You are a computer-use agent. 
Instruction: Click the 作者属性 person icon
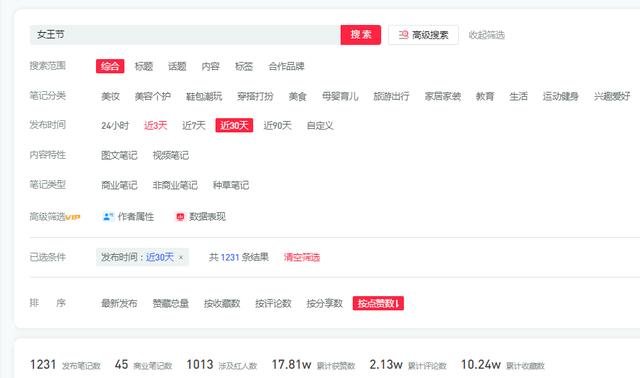point(108,217)
